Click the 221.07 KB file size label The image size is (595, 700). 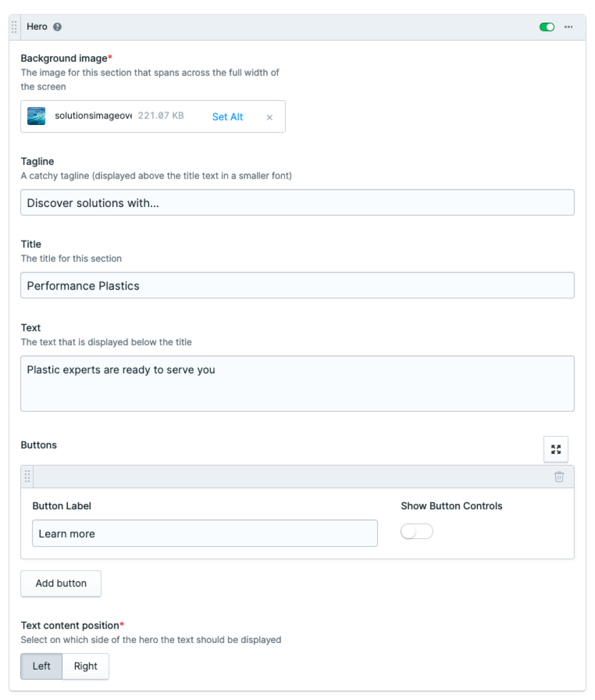tap(161, 116)
